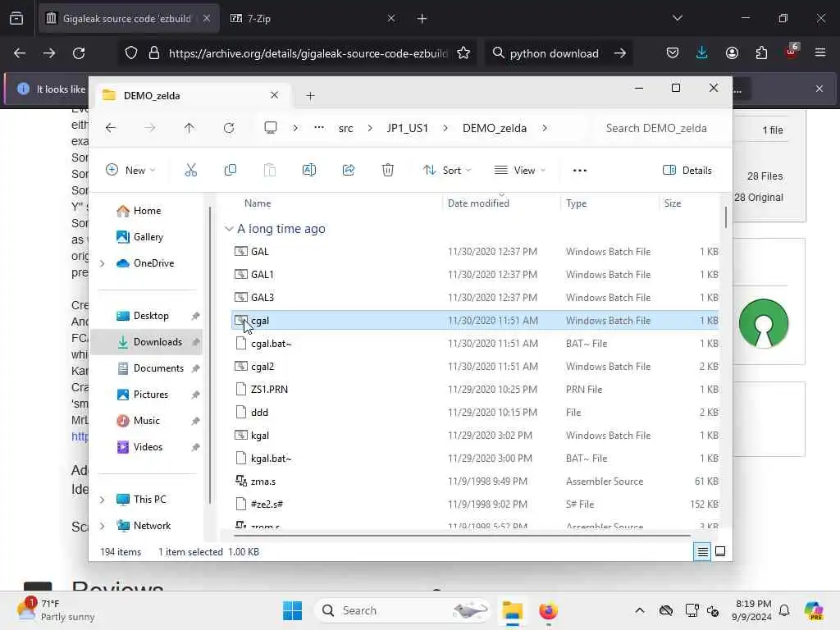840x630 pixels.
Task: Expand This PC in navigation pane
Action: pyautogui.click(x=103, y=500)
